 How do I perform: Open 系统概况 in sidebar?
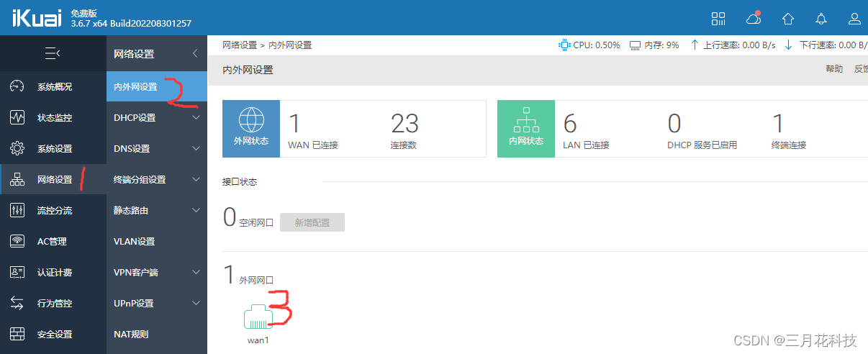tap(53, 87)
